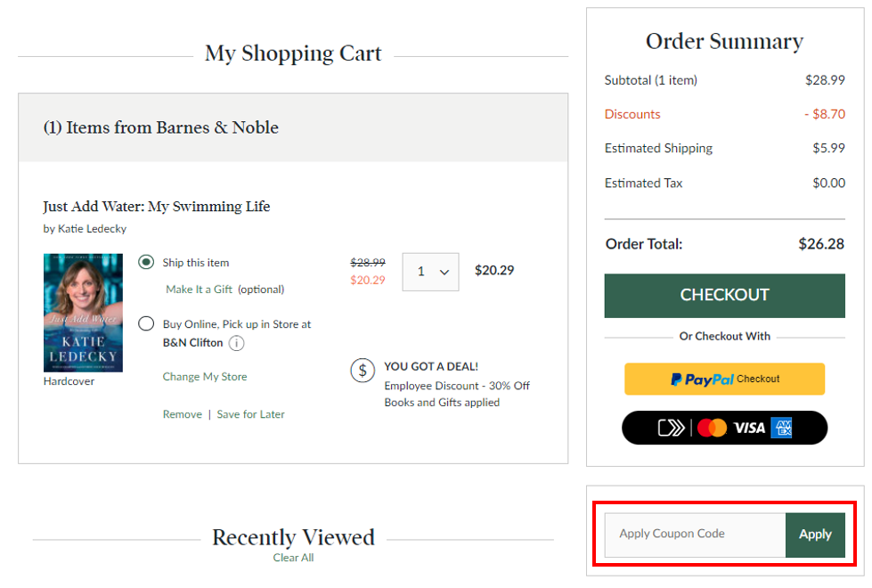Choose Buy Online, Pick up in Store
The width and height of the screenshot is (872, 588).
pyautogui.click(x=145, y=323)
